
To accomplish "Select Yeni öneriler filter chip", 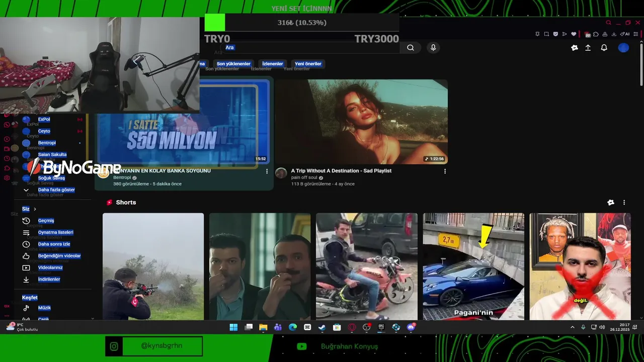I will 308,64.
